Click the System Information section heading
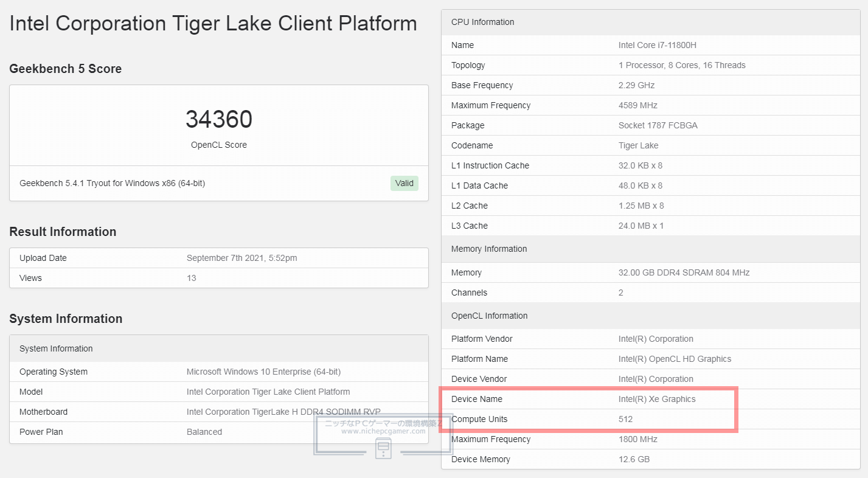The width and height of the screenshot is (868, 478). click(x=66, y=319)
